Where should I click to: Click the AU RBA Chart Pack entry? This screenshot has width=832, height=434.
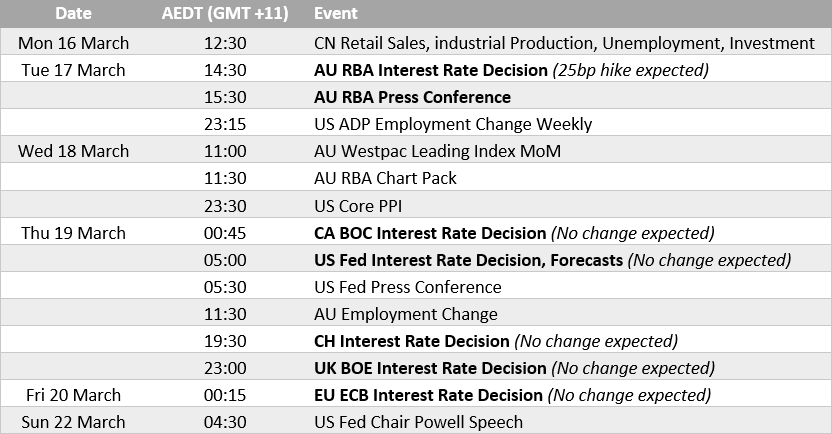click(385, 178)
